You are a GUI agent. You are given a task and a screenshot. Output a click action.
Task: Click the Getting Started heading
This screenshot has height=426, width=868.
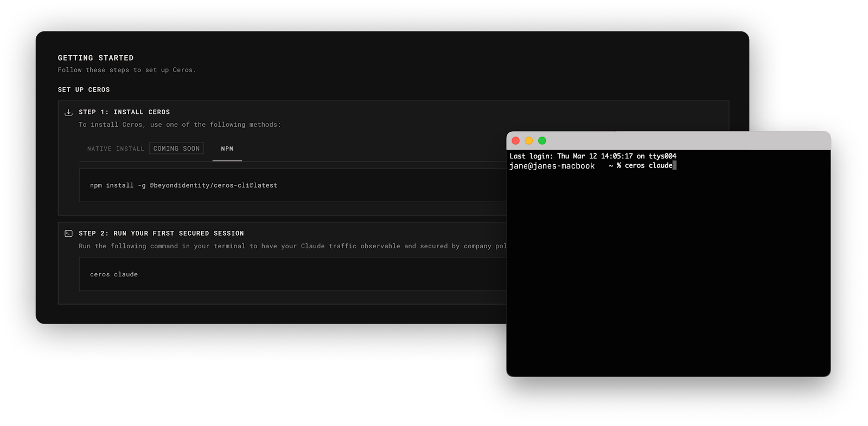(x=95, y=58)
